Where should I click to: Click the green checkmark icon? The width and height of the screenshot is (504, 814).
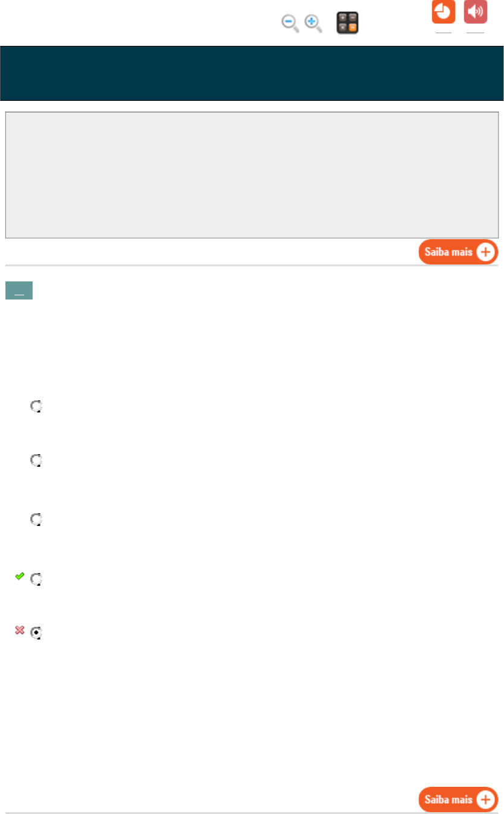click(x=19, y=577)
